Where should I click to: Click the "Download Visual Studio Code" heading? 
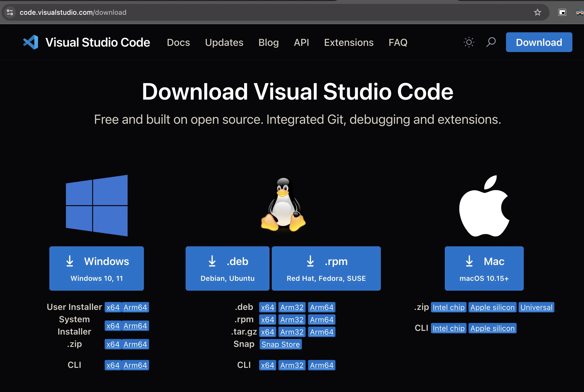tap(297, 92)
